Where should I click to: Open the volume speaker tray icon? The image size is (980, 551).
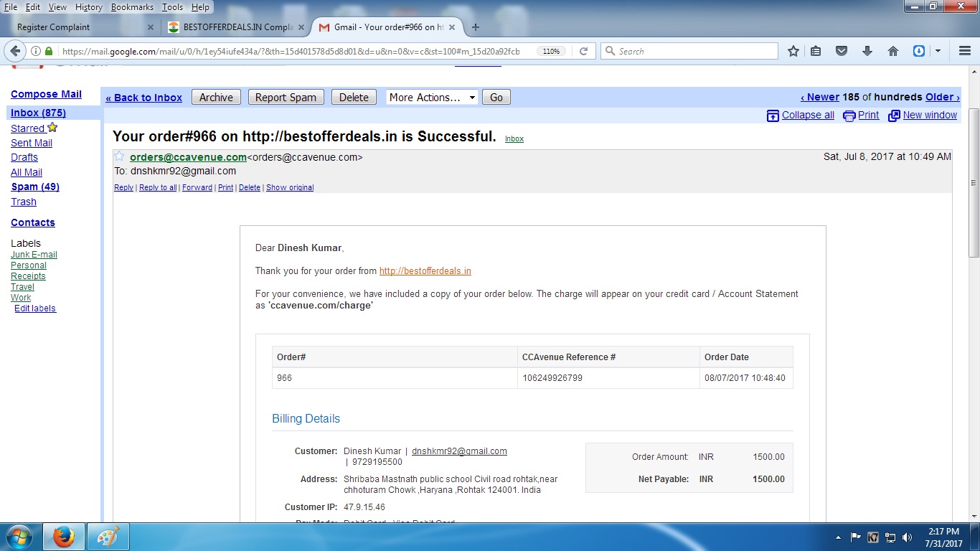[x=908, y=537]
